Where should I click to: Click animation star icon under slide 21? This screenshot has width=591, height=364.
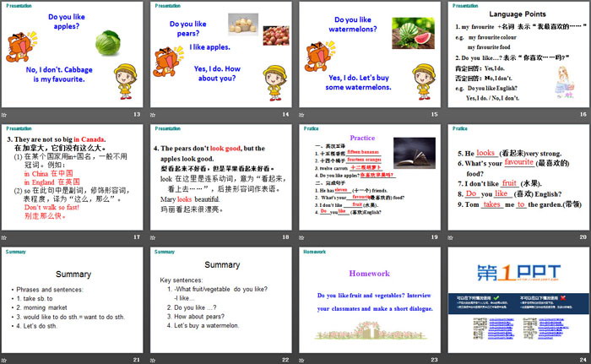[x=4, y=361]
